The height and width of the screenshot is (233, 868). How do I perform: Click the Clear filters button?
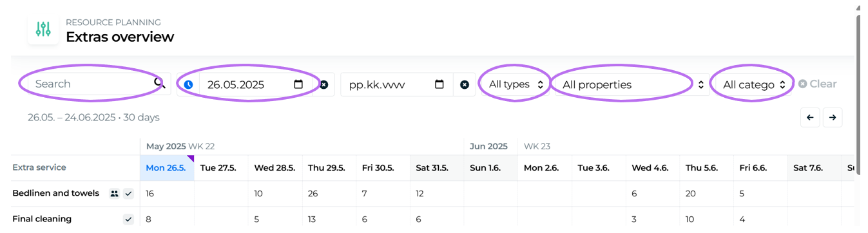(x=817, y=84)
